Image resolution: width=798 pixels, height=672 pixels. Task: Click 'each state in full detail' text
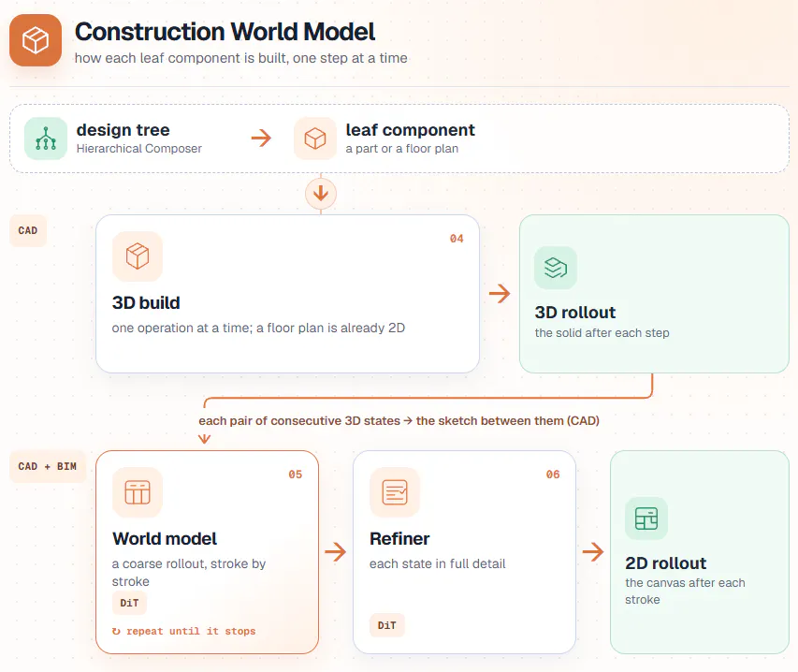[438, 564]
